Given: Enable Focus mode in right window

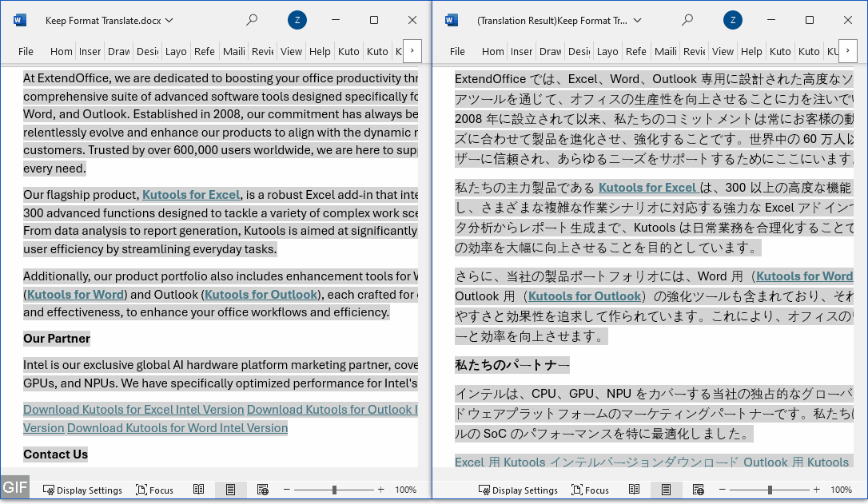Looking at the screenshot, I should pos(590,490).
